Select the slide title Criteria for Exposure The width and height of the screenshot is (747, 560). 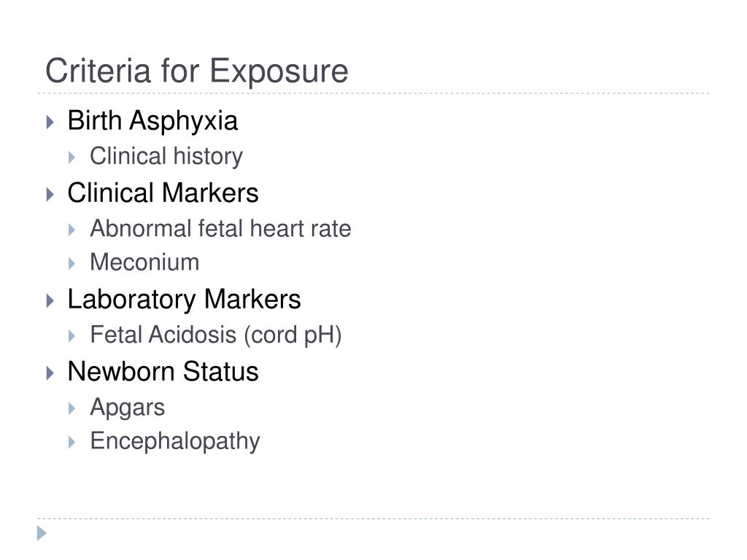click(197, 71)
